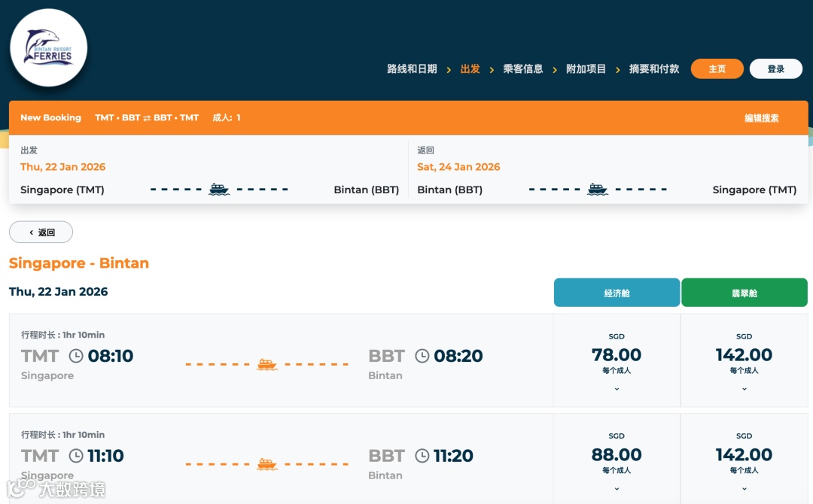This screenshot has height=504, width=813.
Task: Click the New Booking label
Action: pos(51,117)
